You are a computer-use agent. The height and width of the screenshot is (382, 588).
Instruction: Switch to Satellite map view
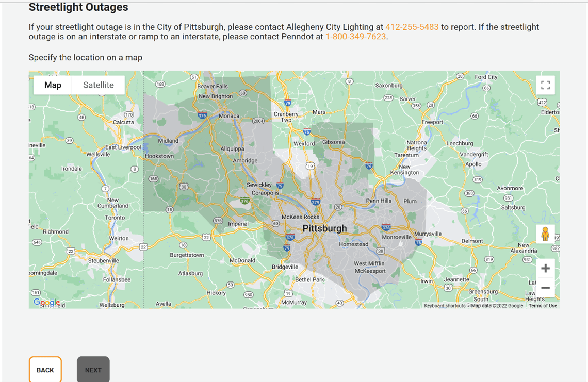click(98, 85)
